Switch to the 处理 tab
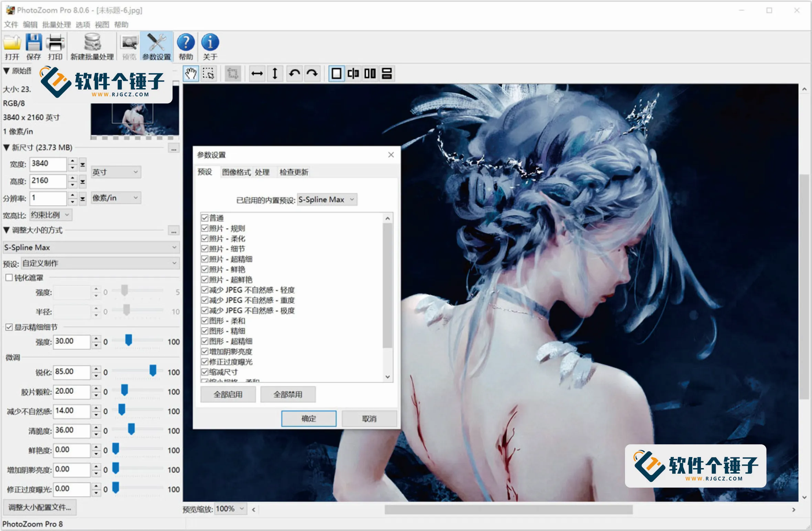Image resolution: width=812 pixels, height=531 pixels. click(262, 172)
